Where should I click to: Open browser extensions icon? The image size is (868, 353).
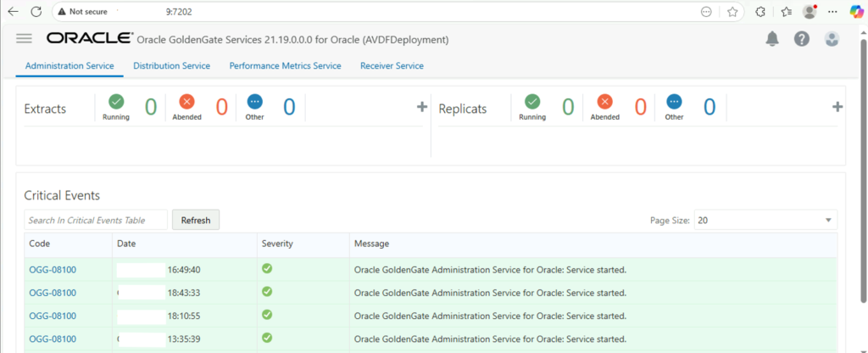click(x=760, y=12)
